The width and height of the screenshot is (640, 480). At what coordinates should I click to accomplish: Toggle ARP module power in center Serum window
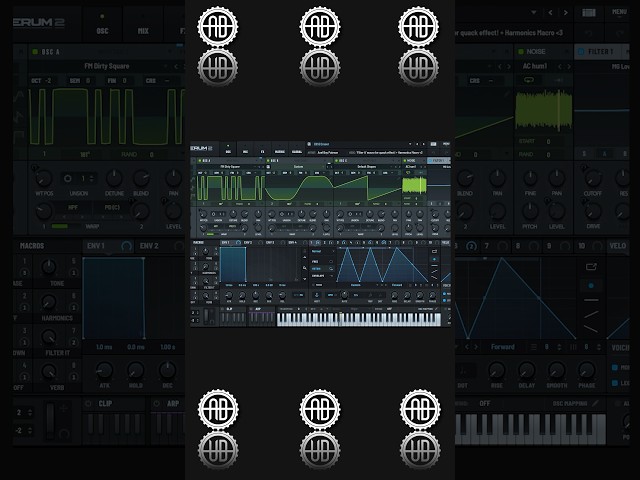point(251,309)
